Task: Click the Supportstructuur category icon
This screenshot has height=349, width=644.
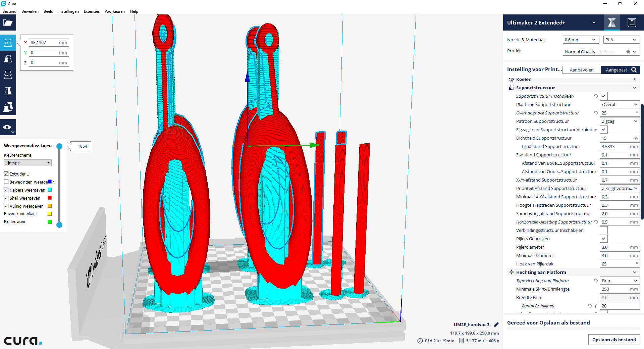Action: pos(512,88)
